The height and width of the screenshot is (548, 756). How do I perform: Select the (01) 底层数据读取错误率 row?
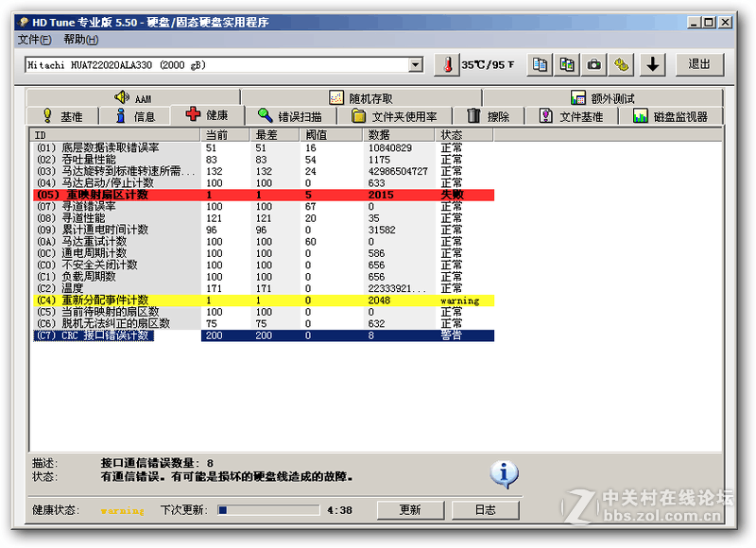click(x=264, y=147)
